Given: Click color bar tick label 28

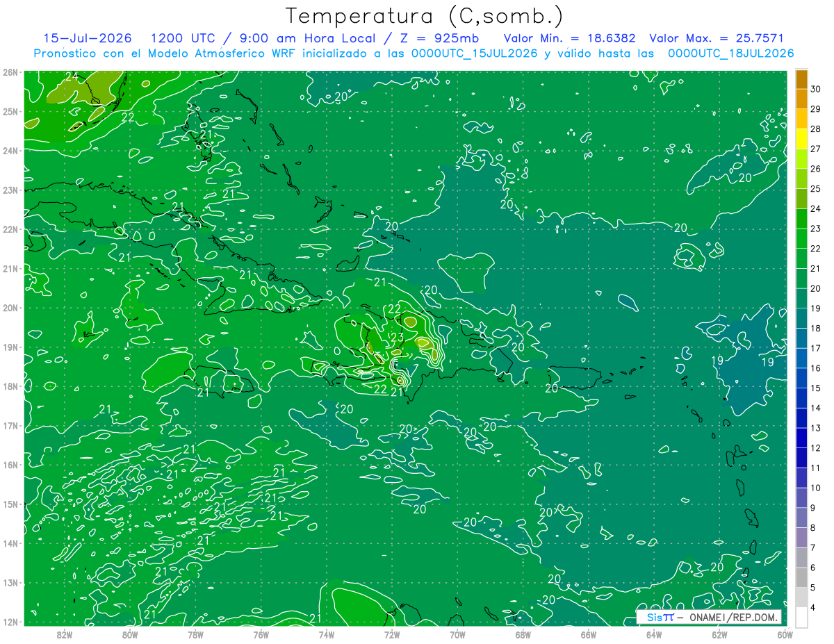Looking at the screenshot, I should tap(816, 129).
